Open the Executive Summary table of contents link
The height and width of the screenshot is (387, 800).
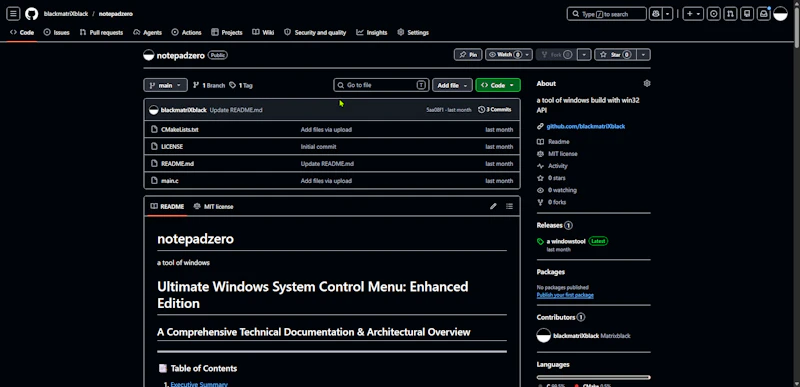[199, 384]
